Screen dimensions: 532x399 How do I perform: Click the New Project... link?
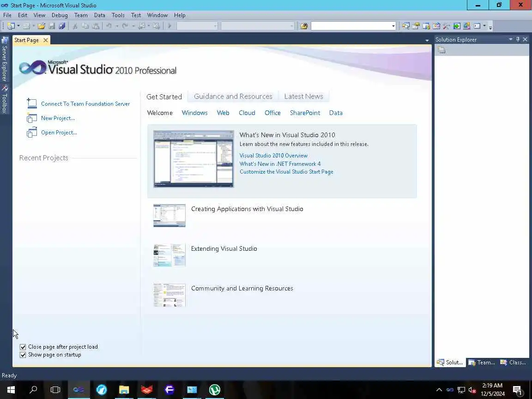pos(58,118)
